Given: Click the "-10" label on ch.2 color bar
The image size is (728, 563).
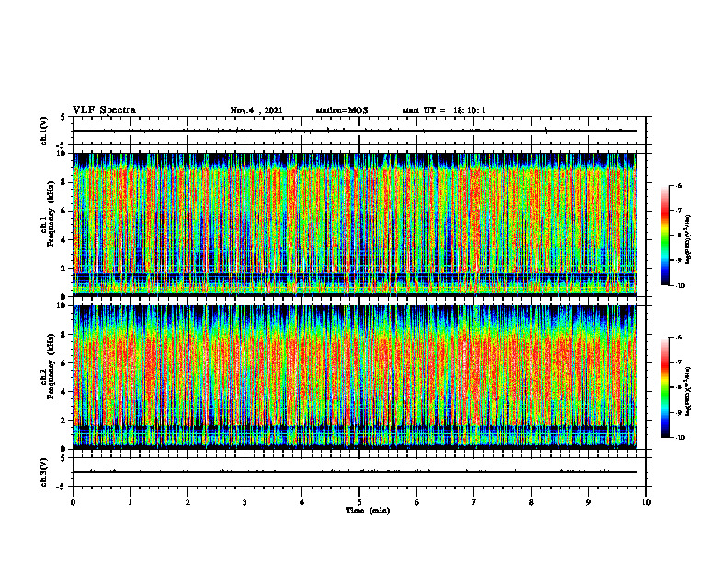Looking at the screenshot, I should tap(679, 437).
